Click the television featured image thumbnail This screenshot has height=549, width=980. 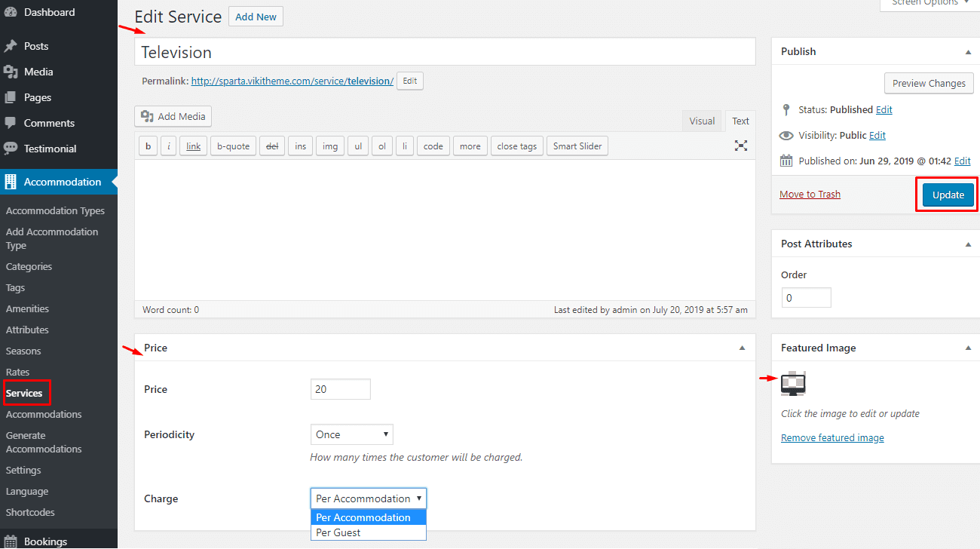click(793, 384)
